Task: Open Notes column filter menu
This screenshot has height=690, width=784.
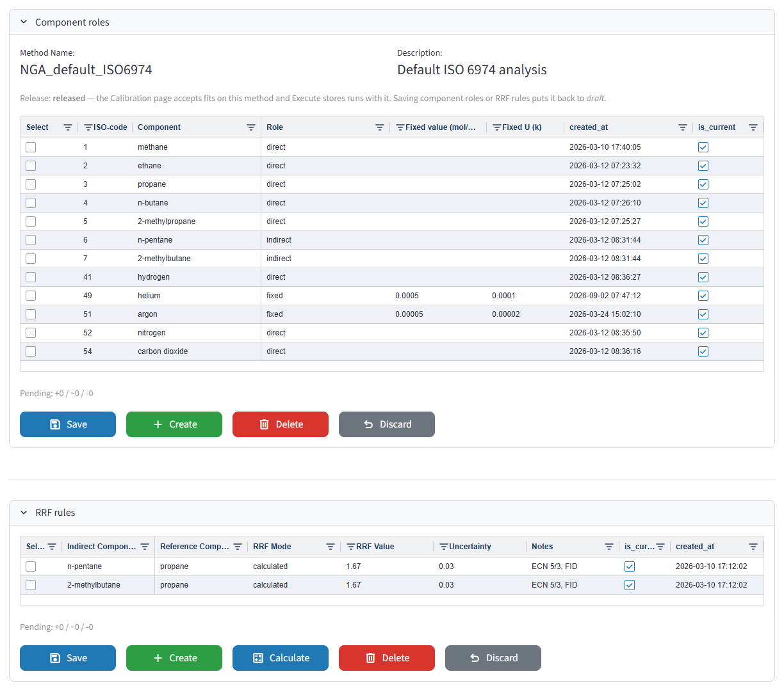Action: (609, 547)
